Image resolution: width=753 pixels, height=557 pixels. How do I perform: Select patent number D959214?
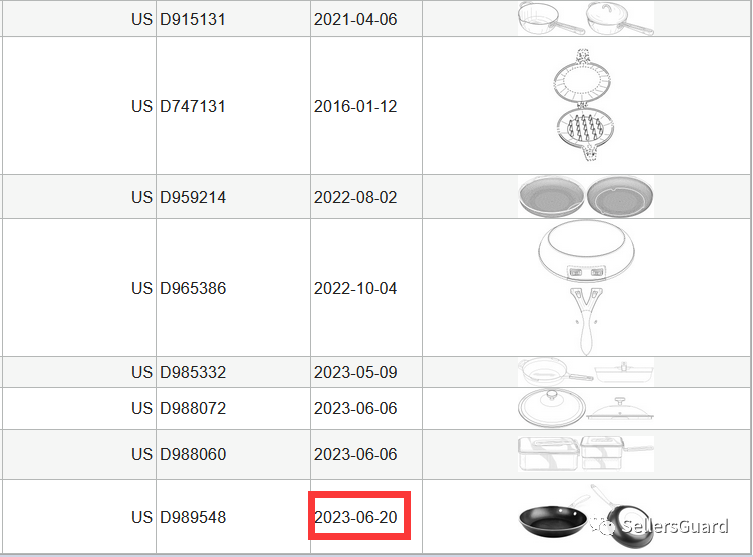tap(193, 197)
